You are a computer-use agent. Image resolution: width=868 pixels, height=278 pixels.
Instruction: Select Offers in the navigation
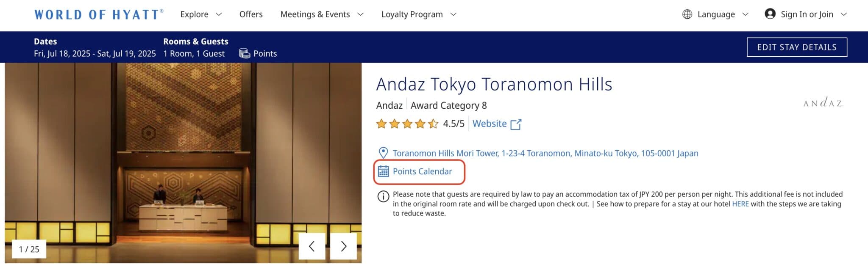[251, 14]
